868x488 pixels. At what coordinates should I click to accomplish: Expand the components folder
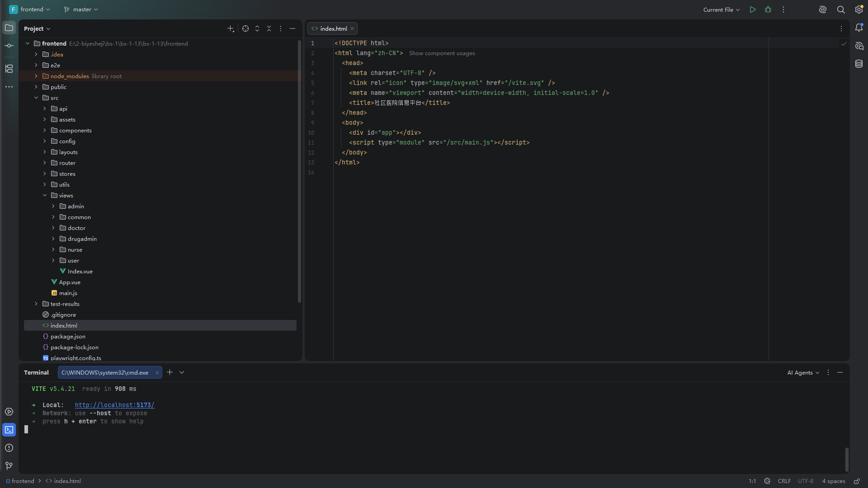click(45, 130)
